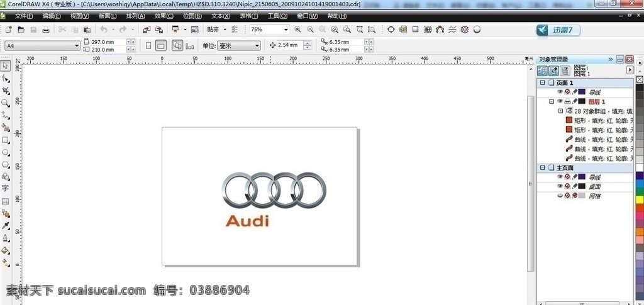Select the Shape edit tool
This screenshot has height=305, width=644.
(x=5, y=78)
